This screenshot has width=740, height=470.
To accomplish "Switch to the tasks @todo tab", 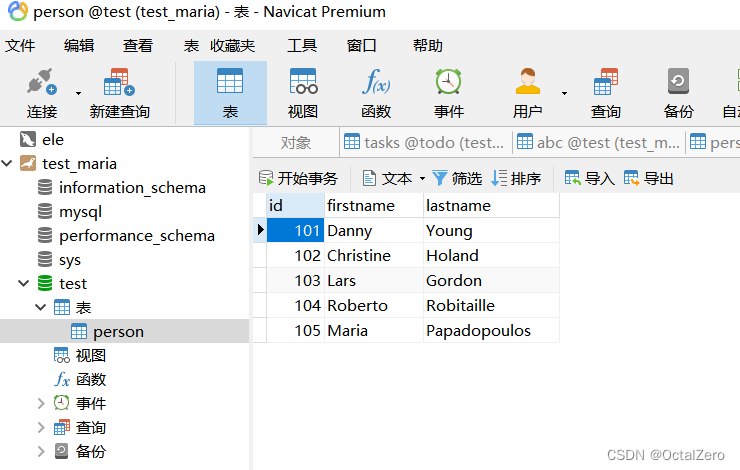I will click(x=425, y=143).
